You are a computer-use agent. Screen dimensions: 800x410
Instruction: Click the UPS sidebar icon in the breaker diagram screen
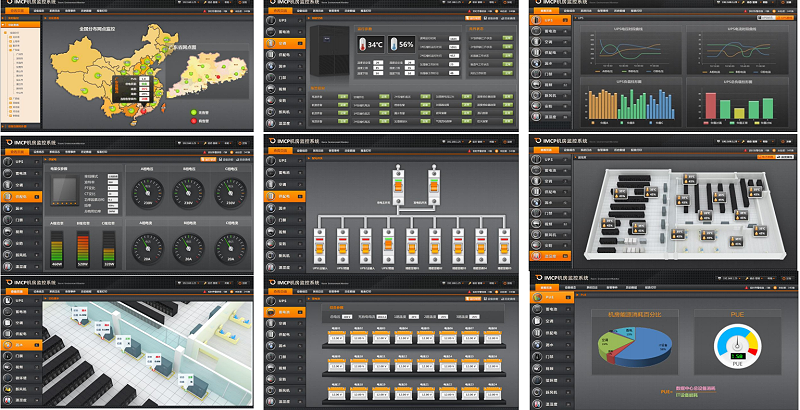click(271, 160)
